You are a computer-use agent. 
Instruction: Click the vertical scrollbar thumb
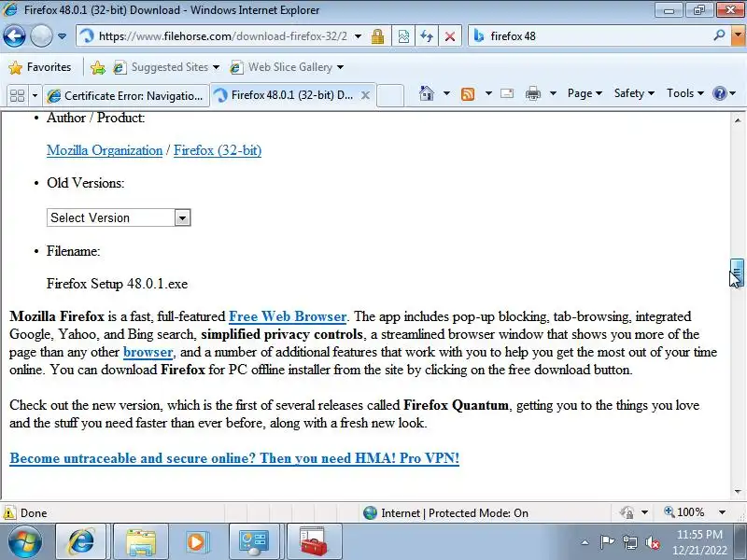(x=738, y=273)
